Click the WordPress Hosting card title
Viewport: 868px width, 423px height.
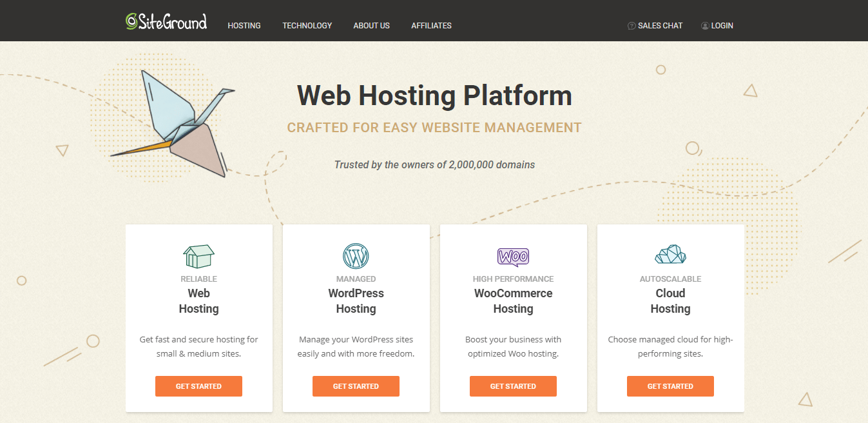[356, 301]
